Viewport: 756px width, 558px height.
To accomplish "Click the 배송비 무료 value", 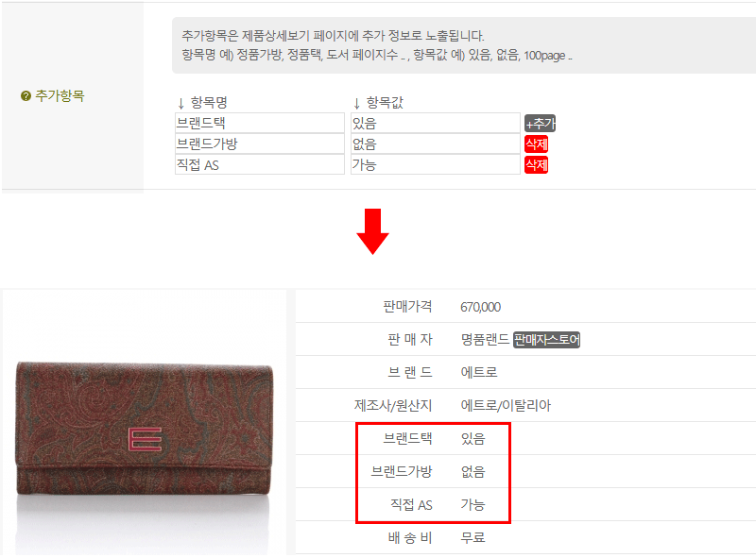I will pos(472,538).
